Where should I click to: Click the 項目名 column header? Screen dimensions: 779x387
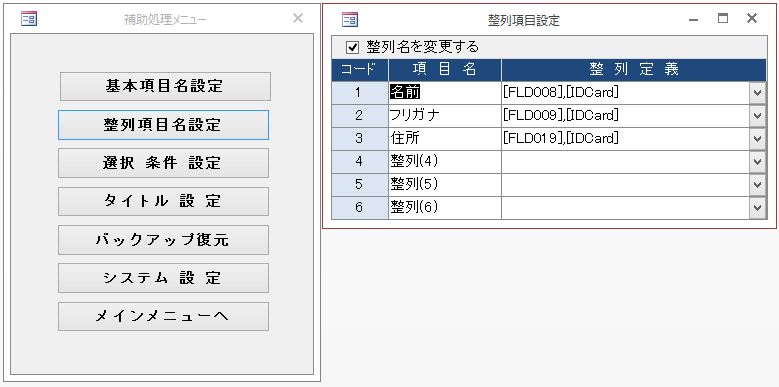(x=445, y=70)
